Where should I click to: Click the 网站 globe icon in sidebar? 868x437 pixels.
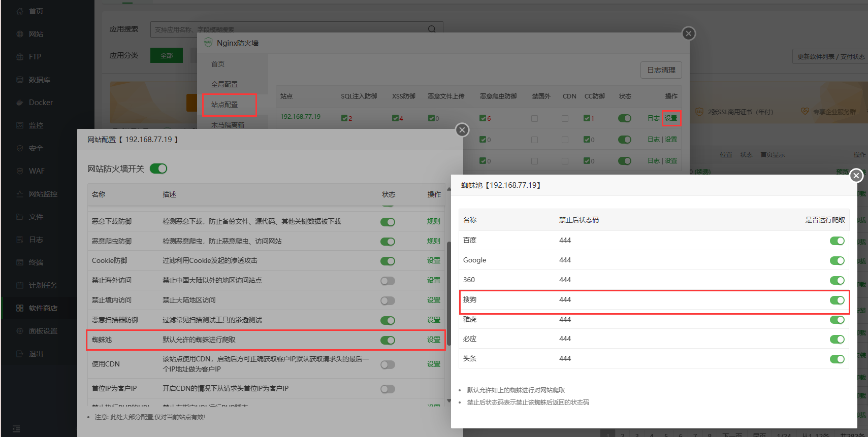click(x=20, y=34)
